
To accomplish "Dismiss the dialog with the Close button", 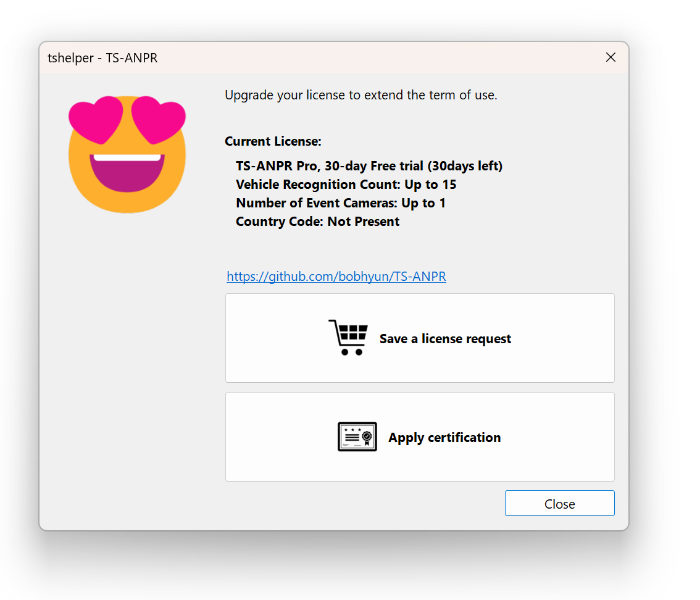I will pos(559,503).
